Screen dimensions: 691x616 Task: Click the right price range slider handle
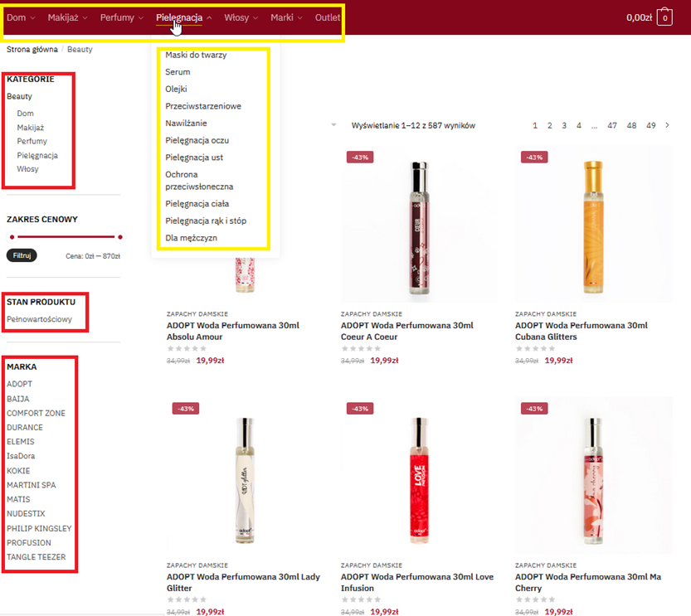[120, 237]
